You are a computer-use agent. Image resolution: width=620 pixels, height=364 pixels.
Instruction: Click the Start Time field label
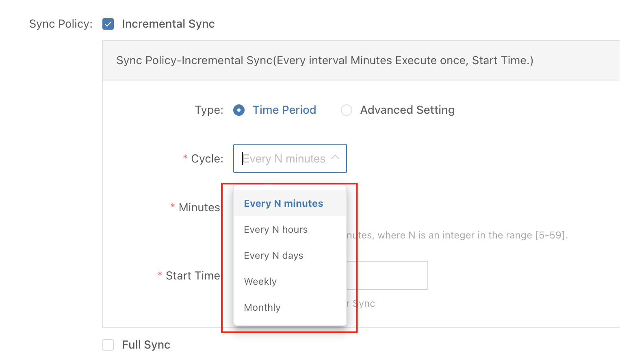tap(193, 276)
